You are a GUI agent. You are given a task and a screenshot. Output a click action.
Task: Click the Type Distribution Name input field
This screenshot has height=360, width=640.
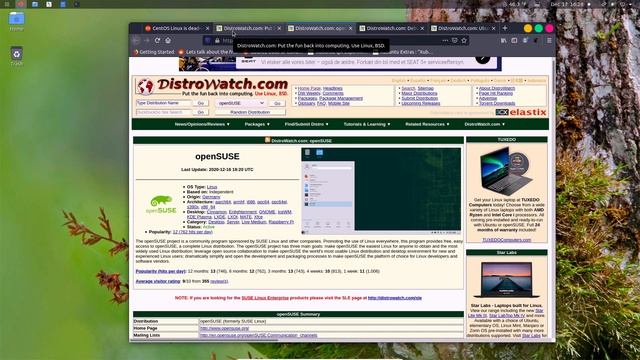pos(164,103)
